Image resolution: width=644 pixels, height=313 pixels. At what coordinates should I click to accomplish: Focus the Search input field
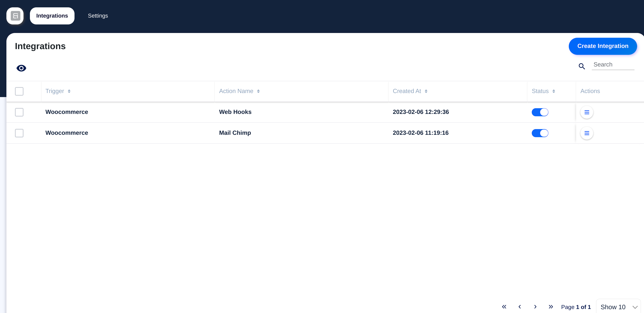coord(613,65)
